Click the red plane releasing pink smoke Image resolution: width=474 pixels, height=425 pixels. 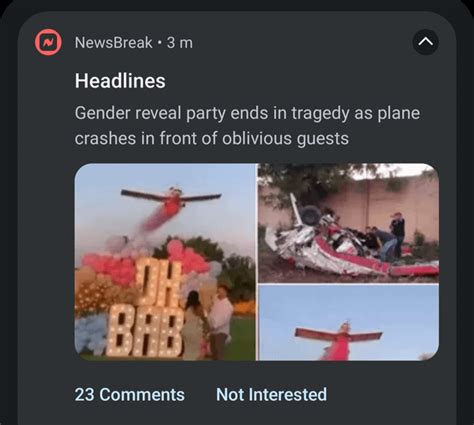pos(171,202)
